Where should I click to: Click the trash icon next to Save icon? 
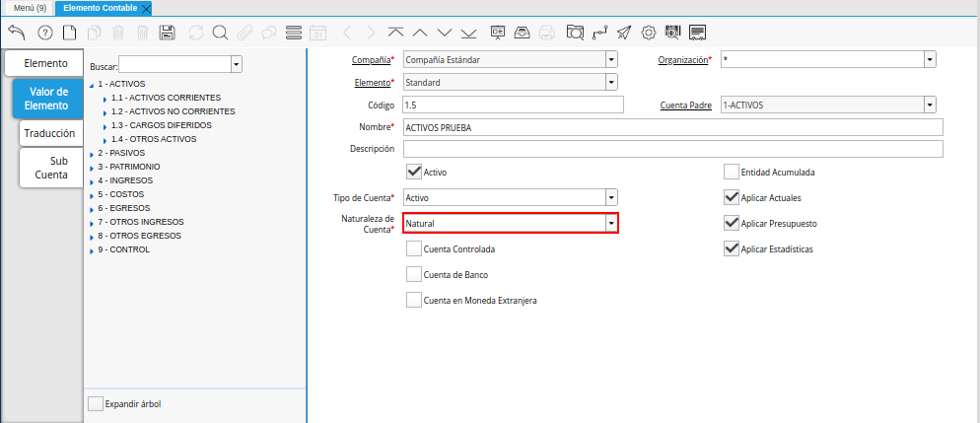(x=143, y=33)
